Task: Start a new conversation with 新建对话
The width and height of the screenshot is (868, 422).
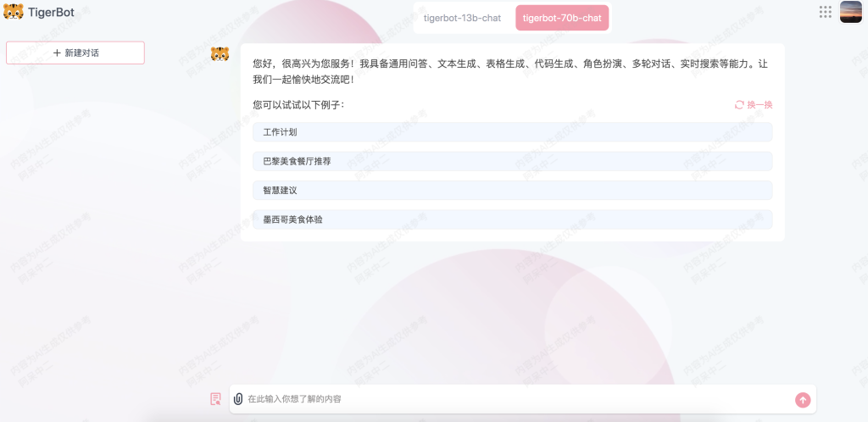Action: 75,53
